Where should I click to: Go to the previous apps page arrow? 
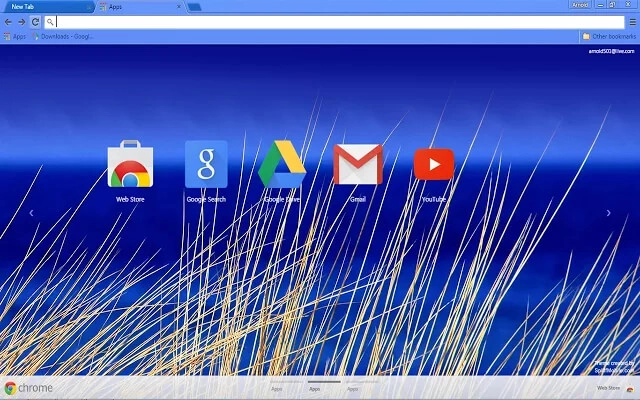(x=31, y=212)
